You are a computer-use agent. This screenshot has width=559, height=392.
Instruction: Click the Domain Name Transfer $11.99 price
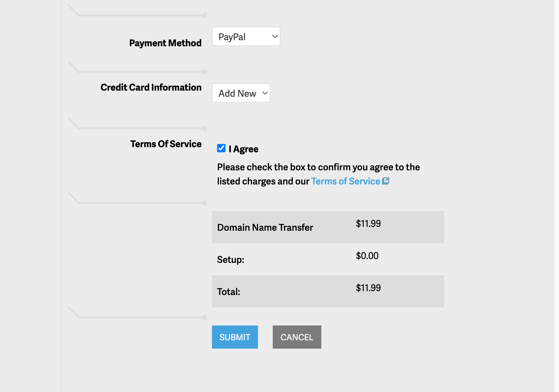368,224
